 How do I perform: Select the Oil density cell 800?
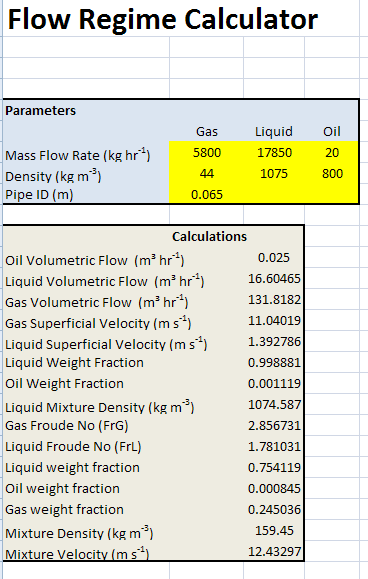click(x=332, y=174)
